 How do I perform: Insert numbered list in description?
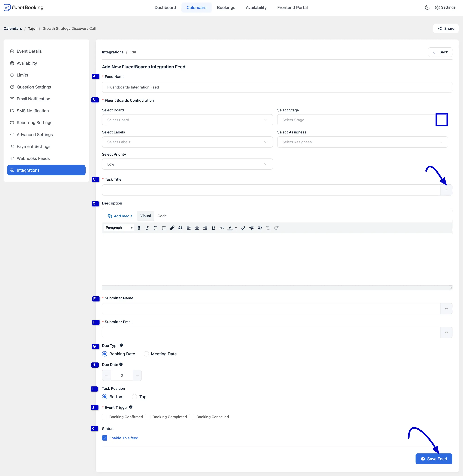[x=164, y=228]
